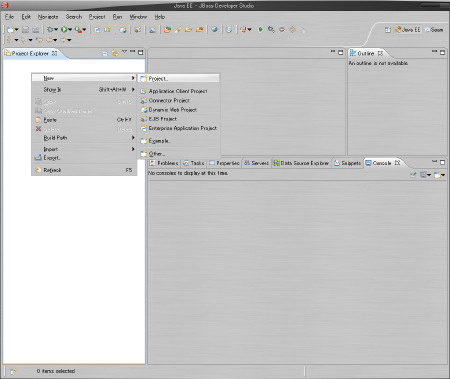Screen dimensions: 450x379
Task: Open the File menu
Action: (x=9, y=17)
